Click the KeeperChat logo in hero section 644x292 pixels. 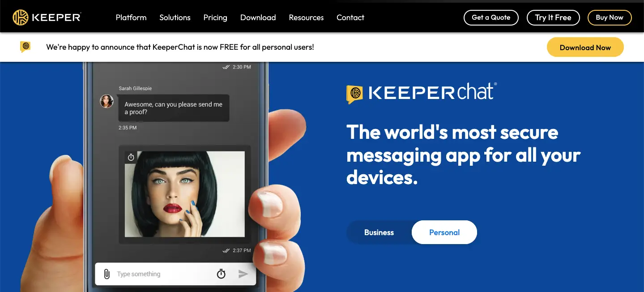422,93
